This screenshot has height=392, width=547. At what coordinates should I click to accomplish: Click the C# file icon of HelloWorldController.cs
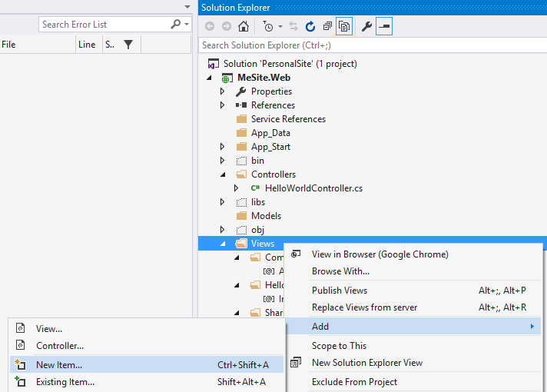[x=255, y=188]
